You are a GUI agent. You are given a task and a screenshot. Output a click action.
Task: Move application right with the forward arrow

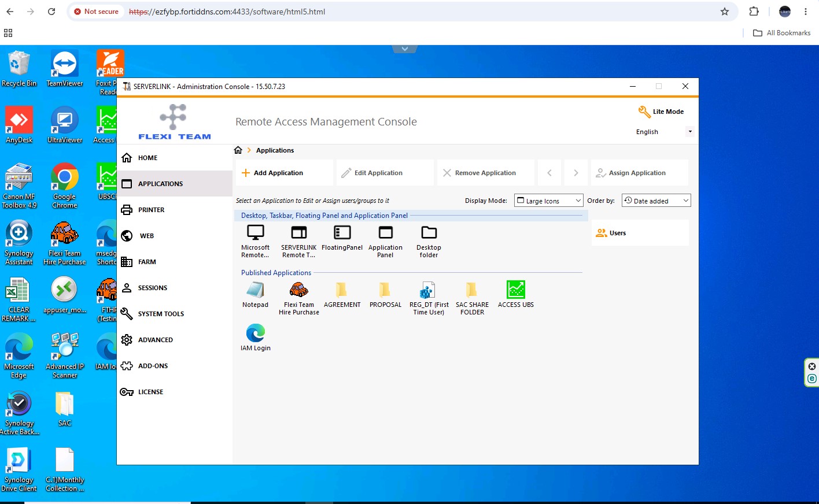tap(576, 173)
